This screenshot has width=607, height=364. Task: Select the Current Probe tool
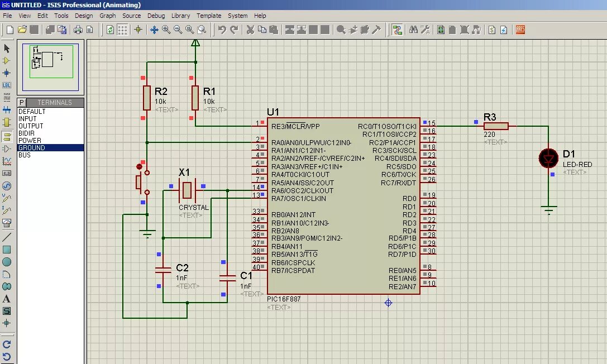tap(7, 210)
